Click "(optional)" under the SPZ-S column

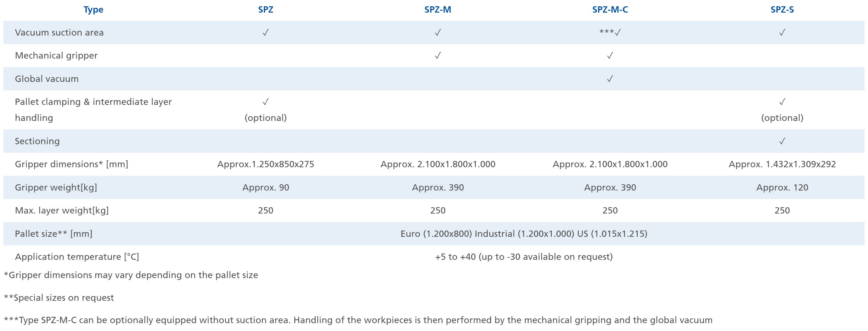click(782, 118)
